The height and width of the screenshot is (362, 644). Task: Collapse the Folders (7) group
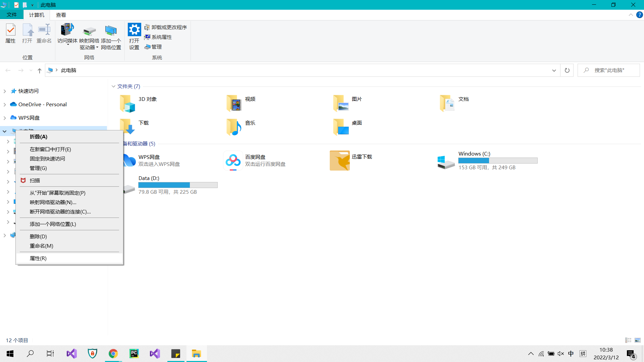pyautogui.click(x=113, y=86)
